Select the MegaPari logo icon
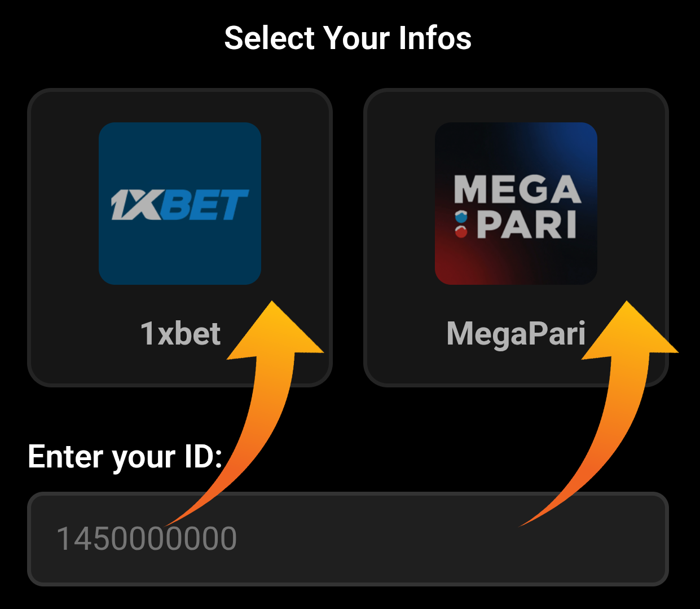Screen dimensions: 700x609 coord(516,204)
